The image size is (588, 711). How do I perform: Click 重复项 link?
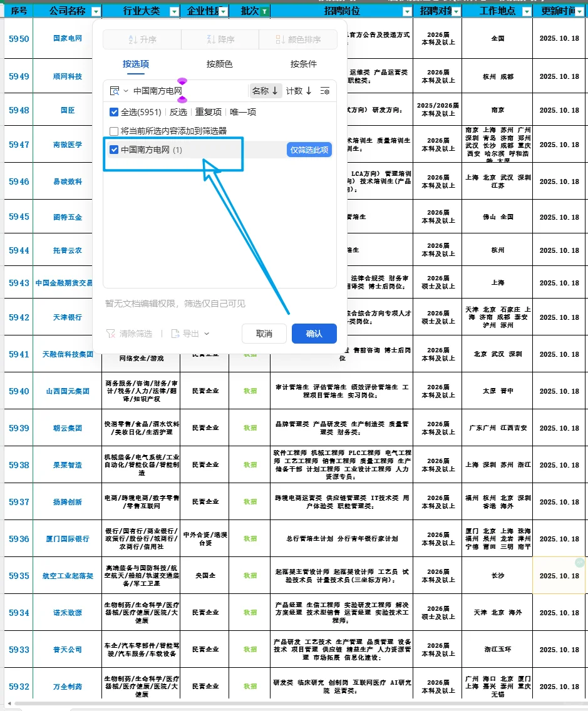209,112
